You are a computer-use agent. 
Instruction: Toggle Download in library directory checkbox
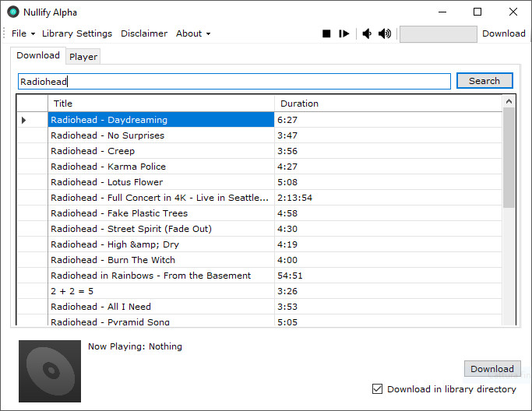377,389
